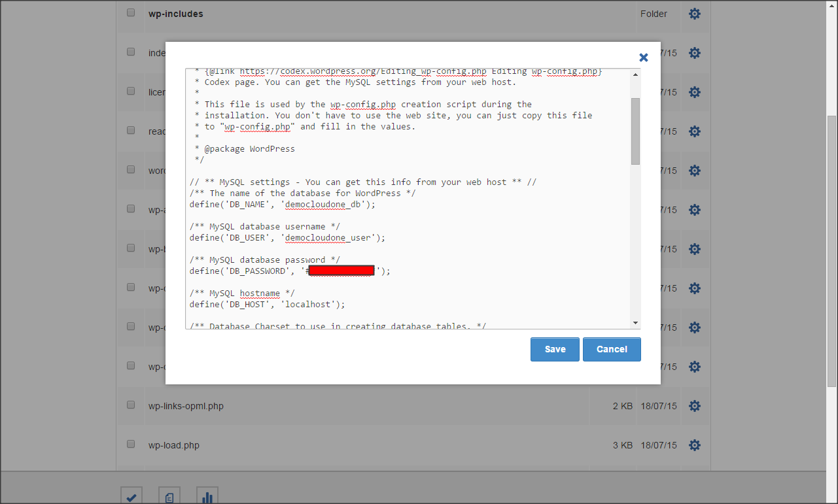Viewport: 838px width, 504px height.
Task: Click the page's main vertical scrollbar
Action: pyautogui.click(x=831, y=248)
